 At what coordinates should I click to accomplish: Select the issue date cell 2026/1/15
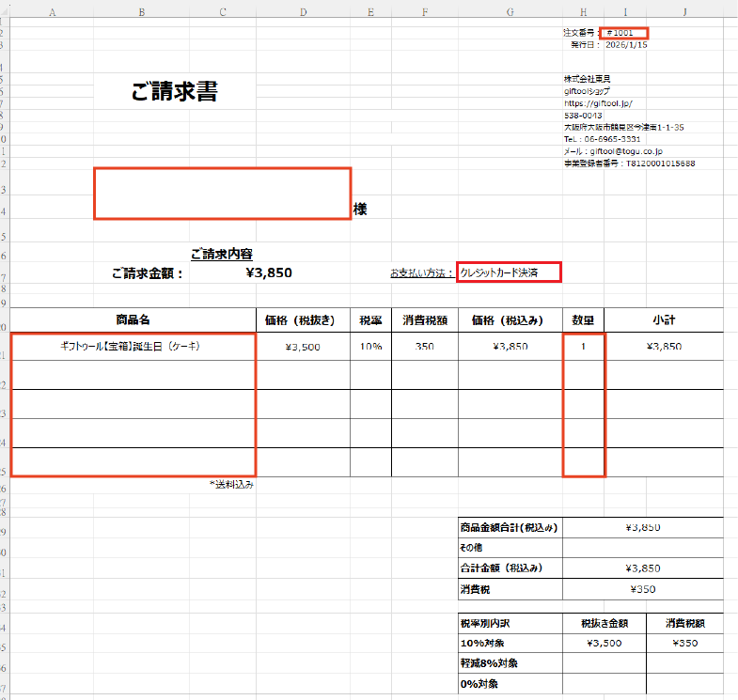(626, 44)
